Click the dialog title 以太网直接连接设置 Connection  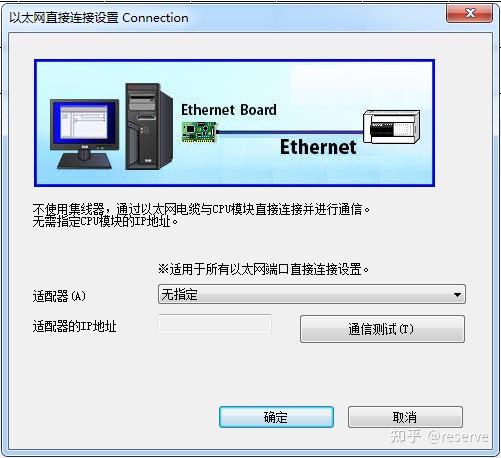tap(99, 18)
